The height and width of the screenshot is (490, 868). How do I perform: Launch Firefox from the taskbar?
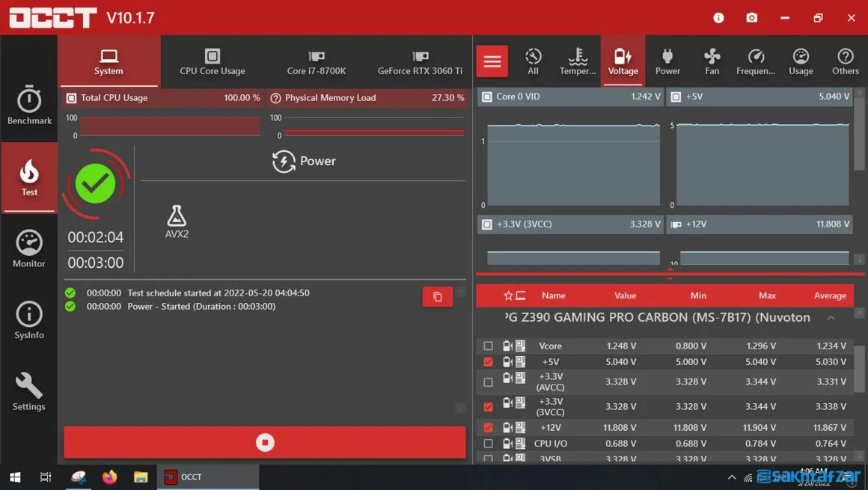[109, 477]
